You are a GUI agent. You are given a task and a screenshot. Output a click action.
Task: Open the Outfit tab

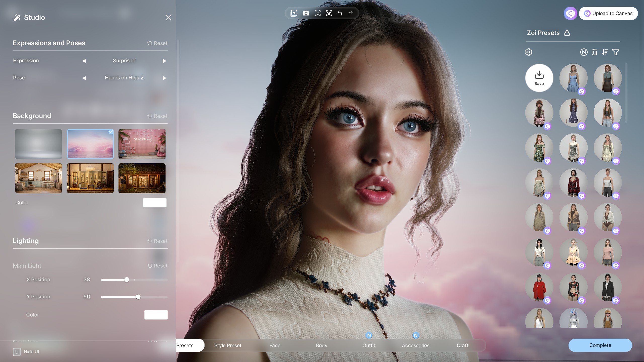(369, 345)
